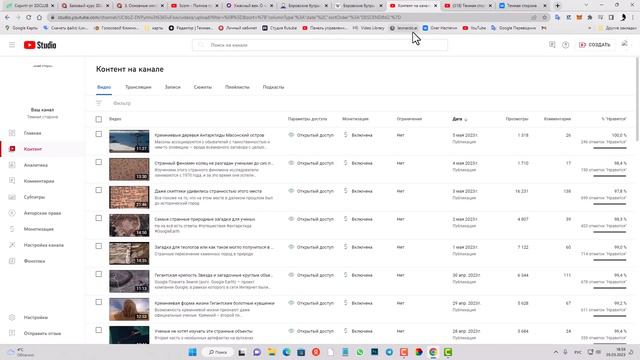Image resolution: width=640 pixels, height=360 pixels.
Task: Open the Монетизация sidebar icon
Action: pos(12,229)
